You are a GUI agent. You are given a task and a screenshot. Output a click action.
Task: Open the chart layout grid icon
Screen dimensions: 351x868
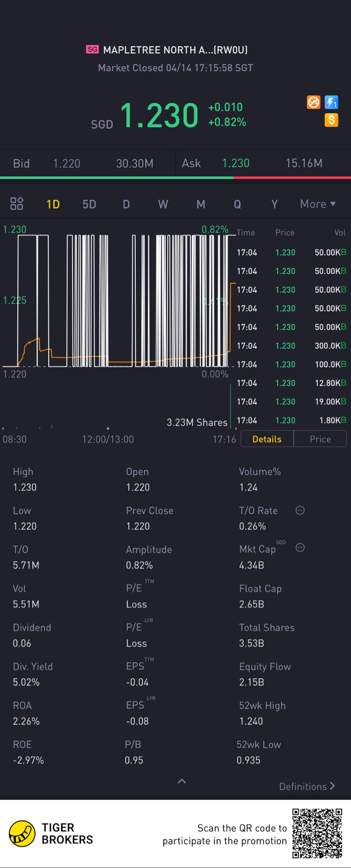[x=17, y=204]
